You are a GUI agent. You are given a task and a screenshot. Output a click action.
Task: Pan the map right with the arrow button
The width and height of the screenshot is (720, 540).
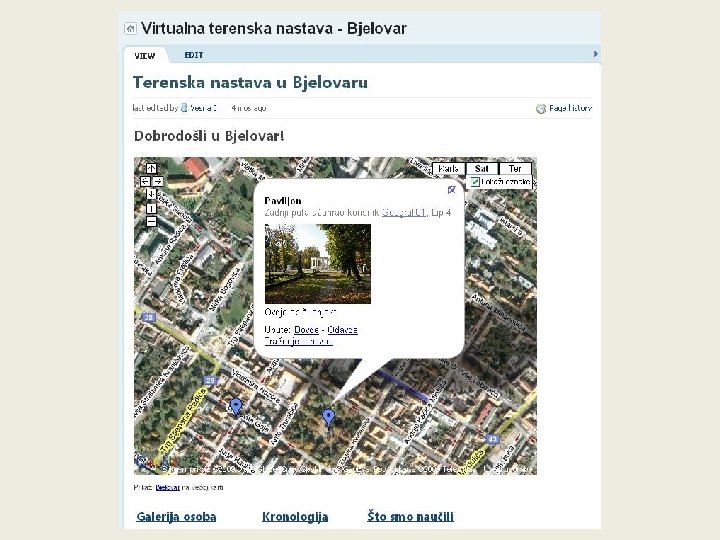coord(158,181)
